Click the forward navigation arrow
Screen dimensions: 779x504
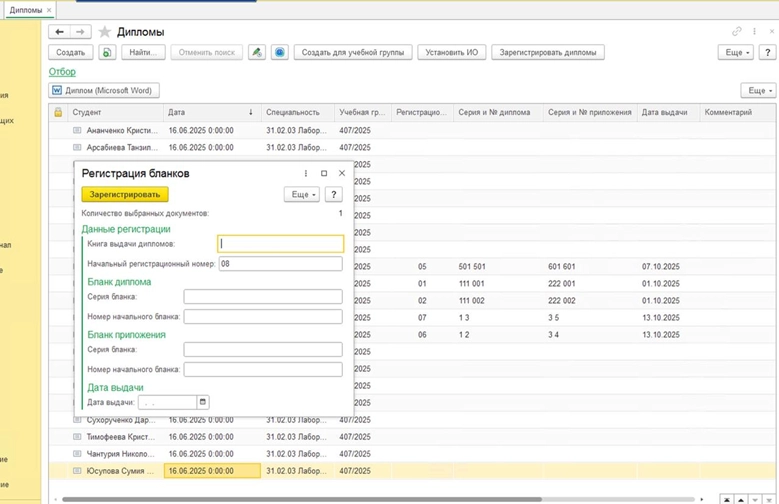(x=82, y=32)
